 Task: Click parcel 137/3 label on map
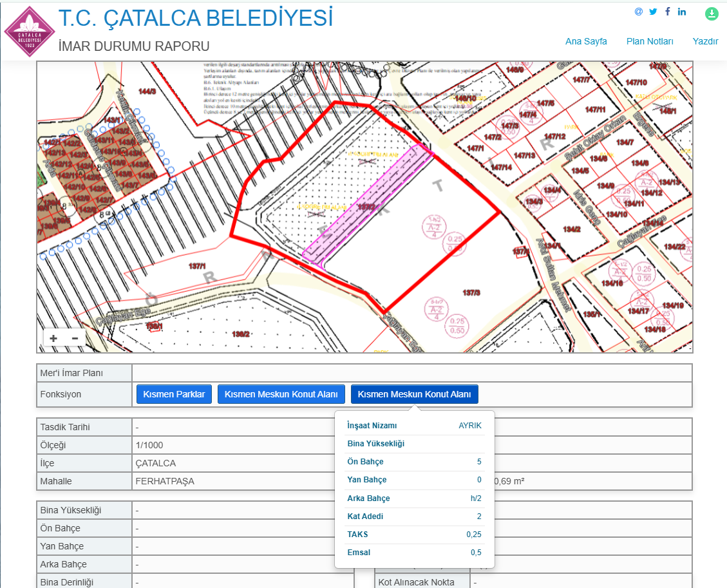(471, 292)
